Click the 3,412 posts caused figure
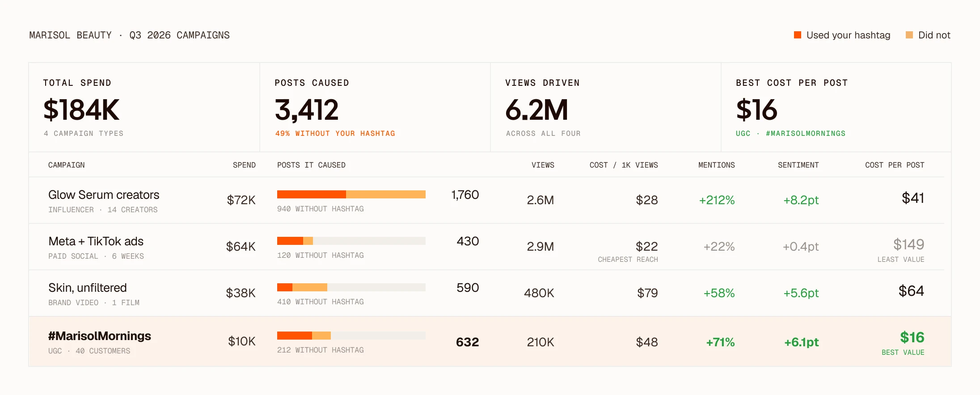980x395 pixels. (x=307, y=110)
